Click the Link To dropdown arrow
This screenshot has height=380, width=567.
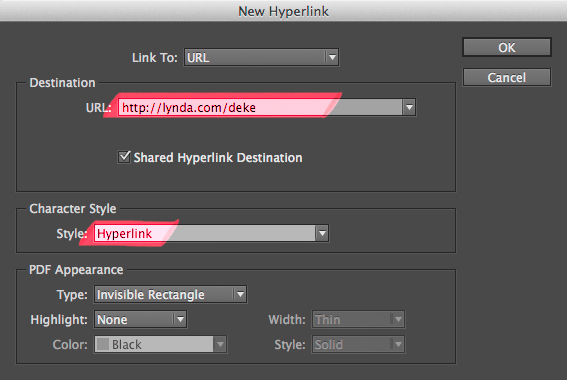point(332,57)
